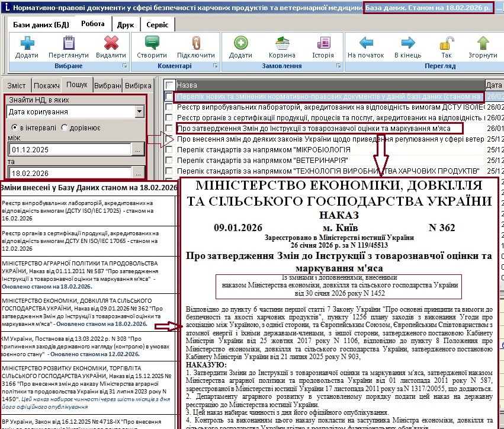Open 'Про затвердження Змін до Інструкції' document row
Screen dimensions: 504x429
tap(314, 129)
